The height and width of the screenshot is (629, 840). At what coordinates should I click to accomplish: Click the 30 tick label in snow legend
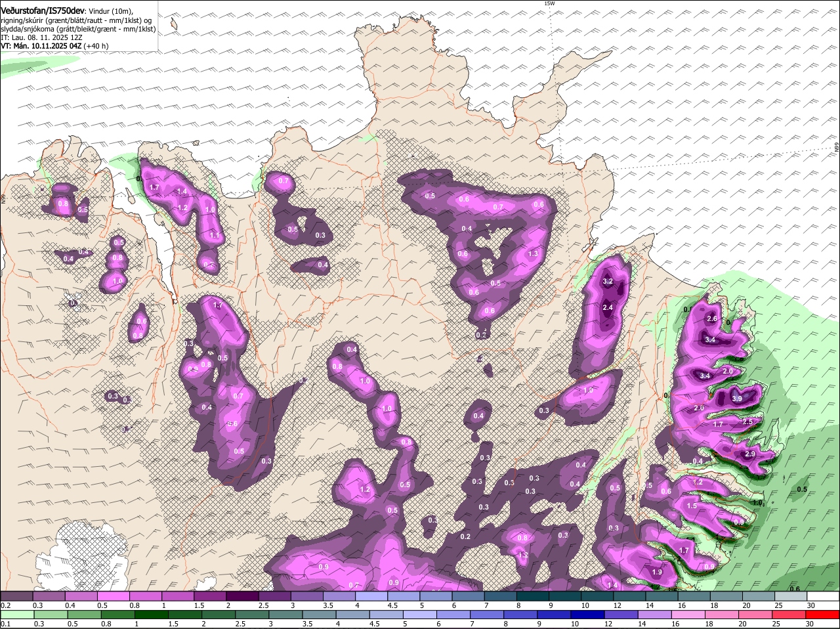pyautogui.click(x=811, y=605)
